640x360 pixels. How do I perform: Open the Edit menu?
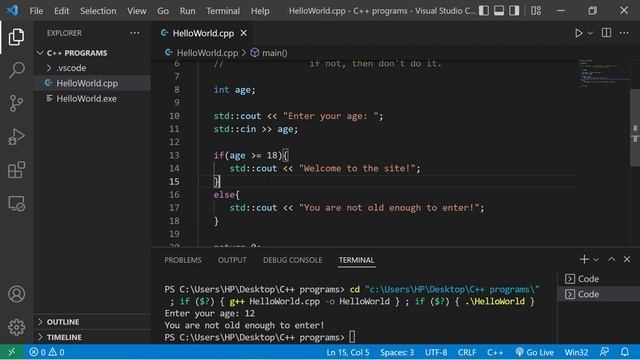pyautogui.click(x=62, y=11)
